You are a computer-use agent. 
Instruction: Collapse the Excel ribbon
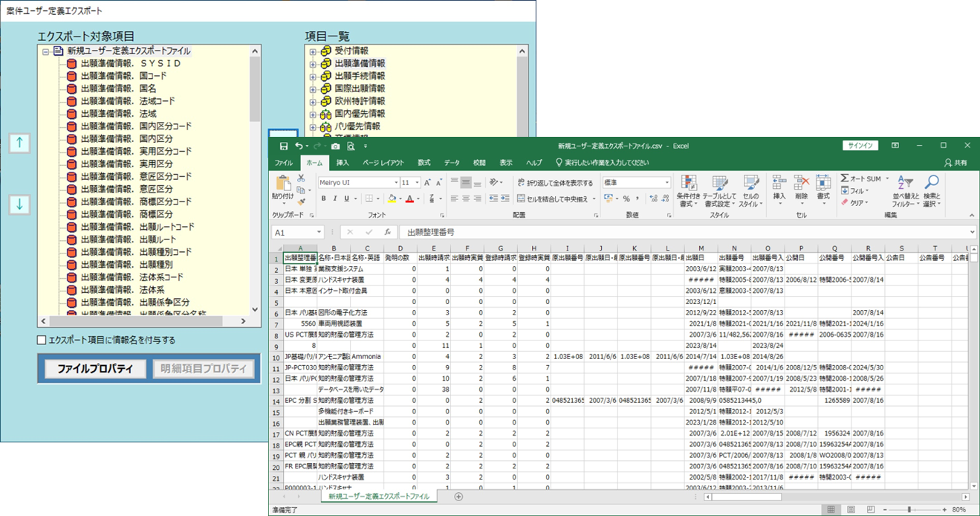tap(970, 215)
